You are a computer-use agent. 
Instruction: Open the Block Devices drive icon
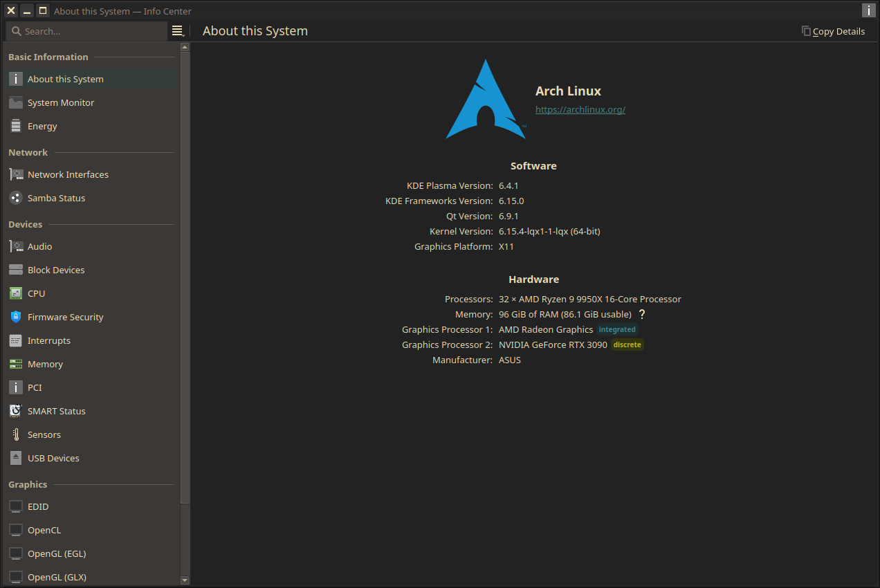point(16,270)
